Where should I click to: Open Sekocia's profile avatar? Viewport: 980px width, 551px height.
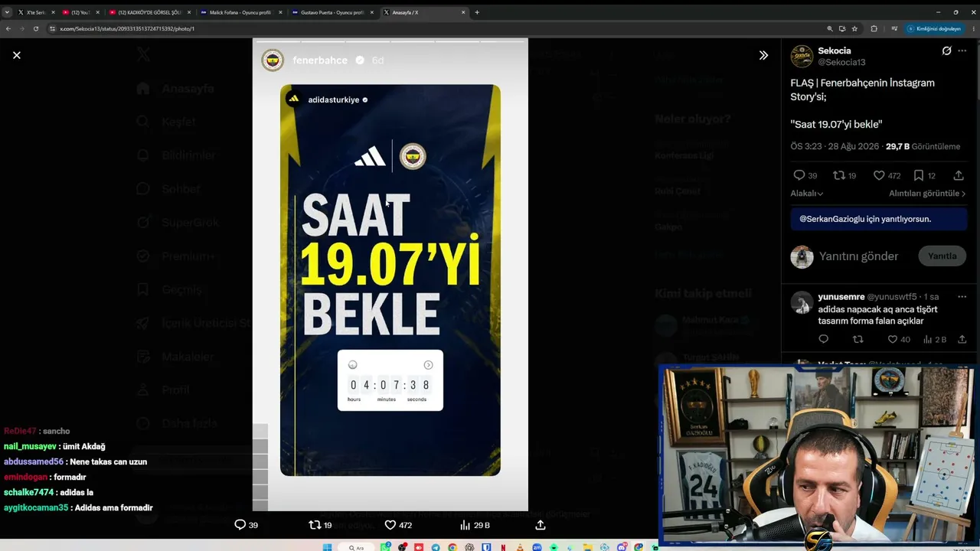coord(802,56)
